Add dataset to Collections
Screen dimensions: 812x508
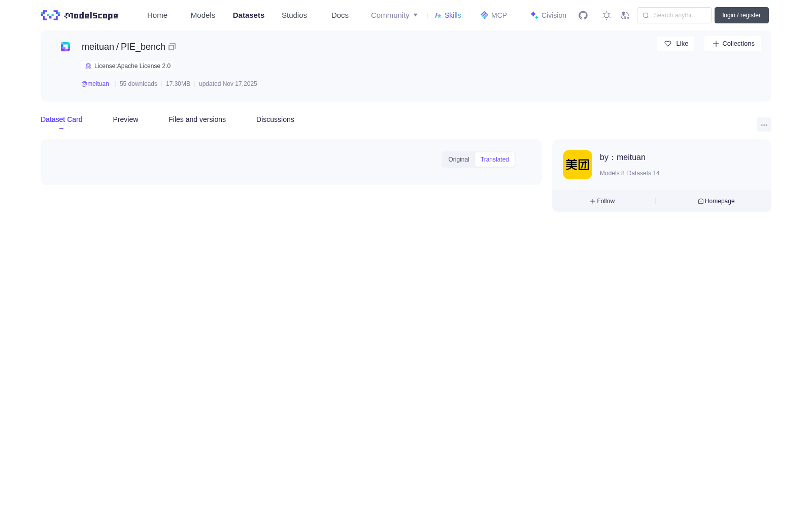click(x=733, y=44)
